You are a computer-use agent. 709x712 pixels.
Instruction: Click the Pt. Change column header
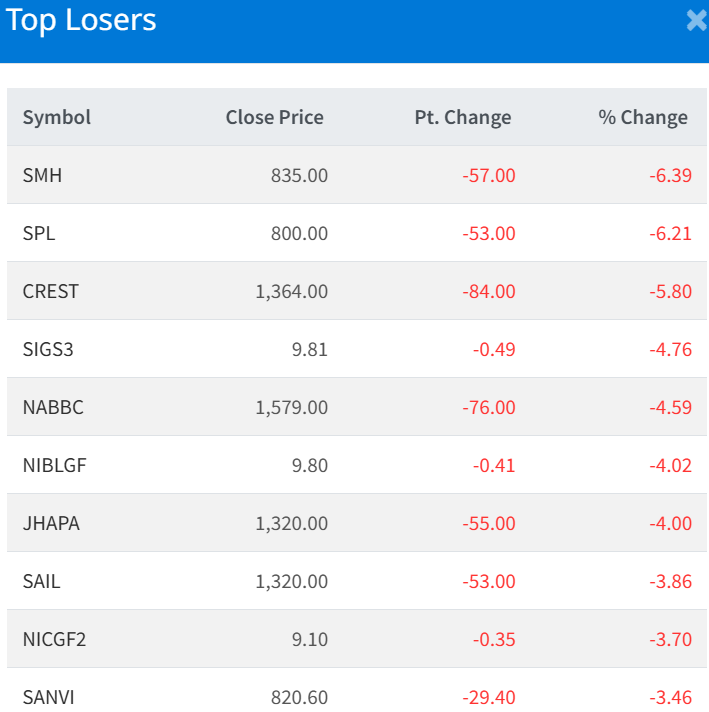(x=462, y=117)
